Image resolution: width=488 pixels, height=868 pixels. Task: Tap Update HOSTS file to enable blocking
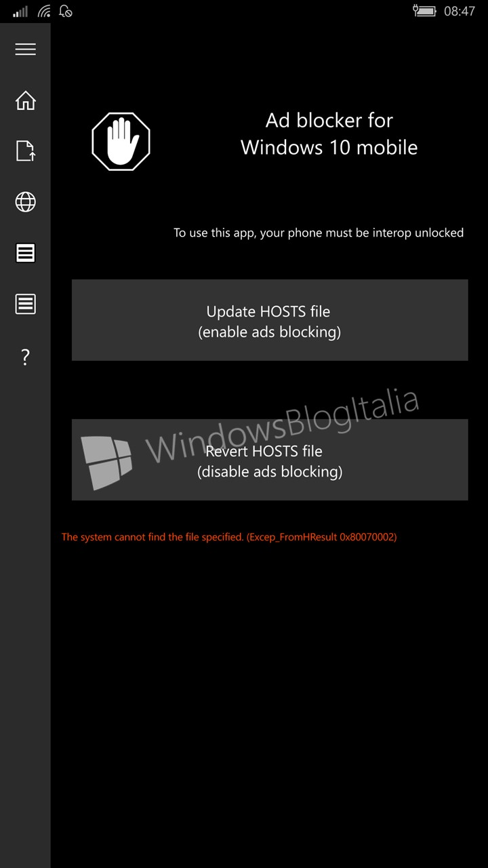click(270, 320)
